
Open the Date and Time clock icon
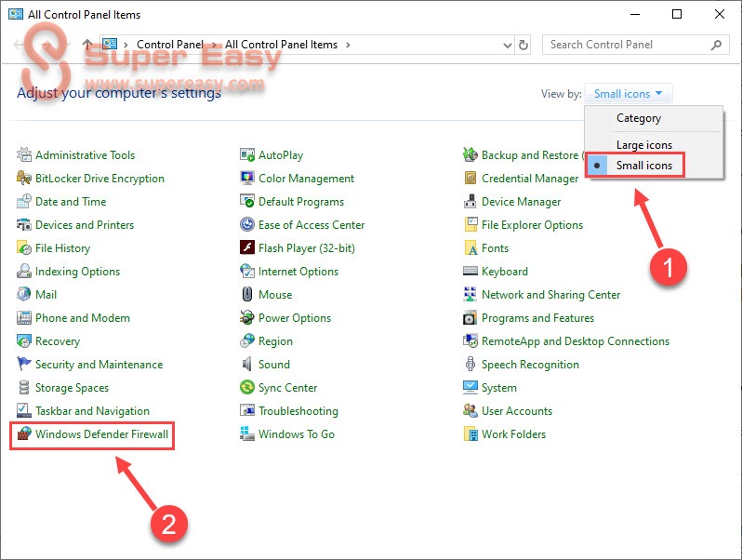tap(24, 201)
